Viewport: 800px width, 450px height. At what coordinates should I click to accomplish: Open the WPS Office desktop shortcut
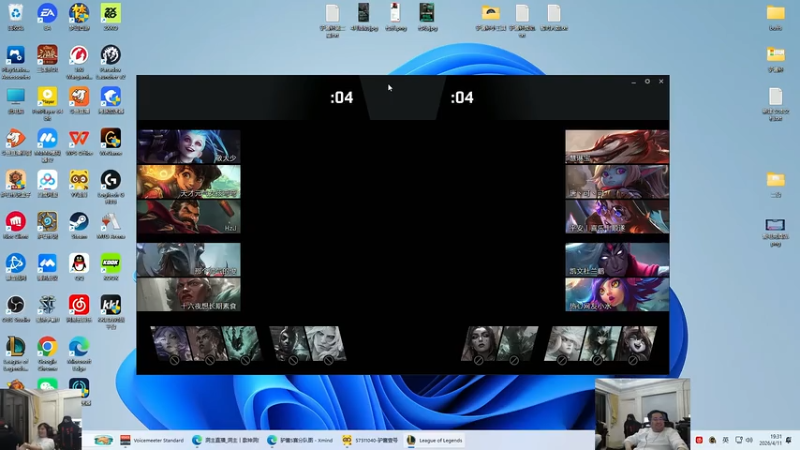pyautogui.click(x=79, y=142)
